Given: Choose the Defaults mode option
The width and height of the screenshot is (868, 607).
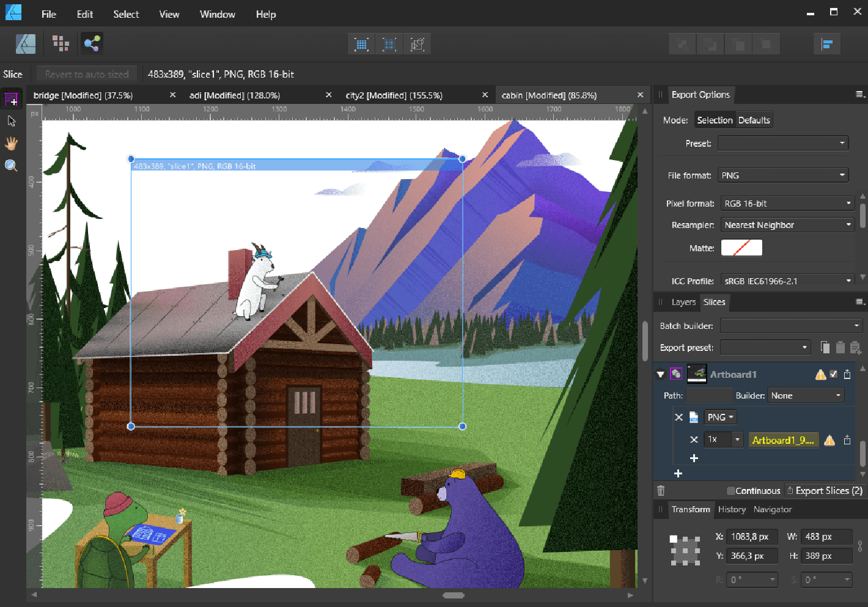Looking at the screenshot, I should (754, 120).
